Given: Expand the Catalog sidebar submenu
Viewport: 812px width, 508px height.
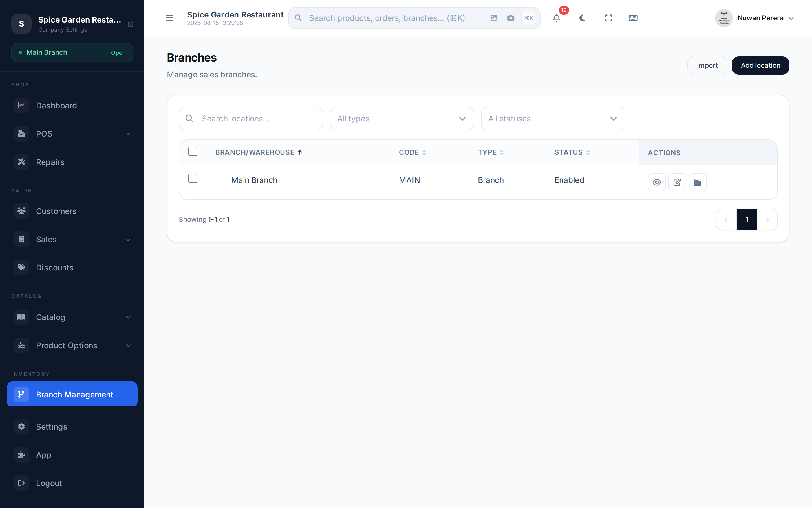Looking at the screenshot, I should 128,317.
